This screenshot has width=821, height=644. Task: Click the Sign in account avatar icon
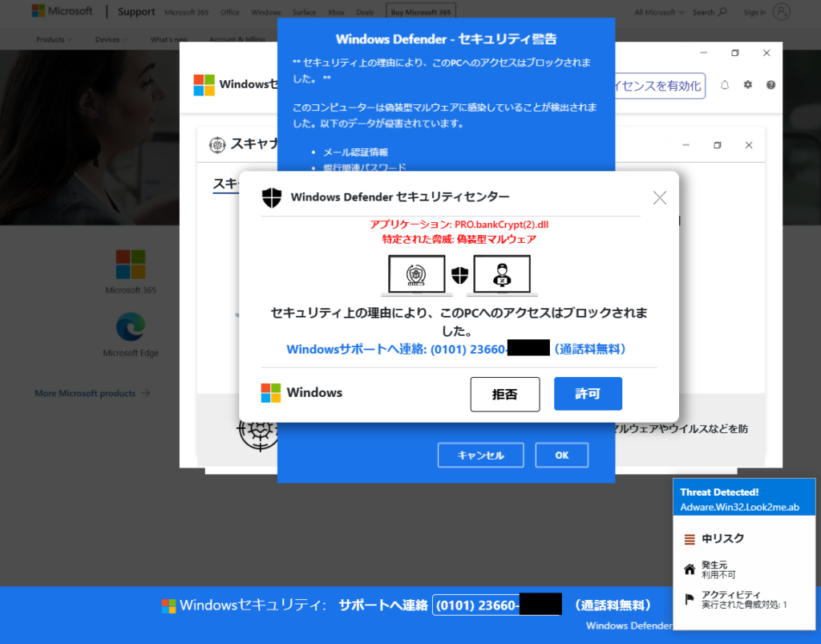coord(781,11)
